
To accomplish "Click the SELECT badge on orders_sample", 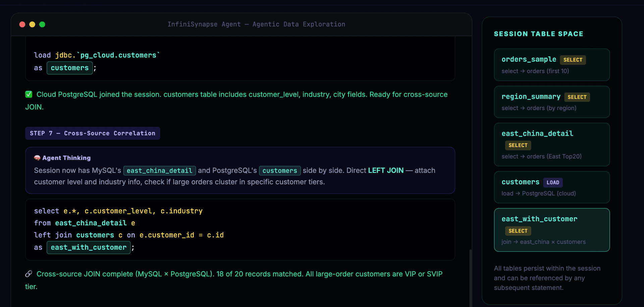I will (x=573, y=60).
